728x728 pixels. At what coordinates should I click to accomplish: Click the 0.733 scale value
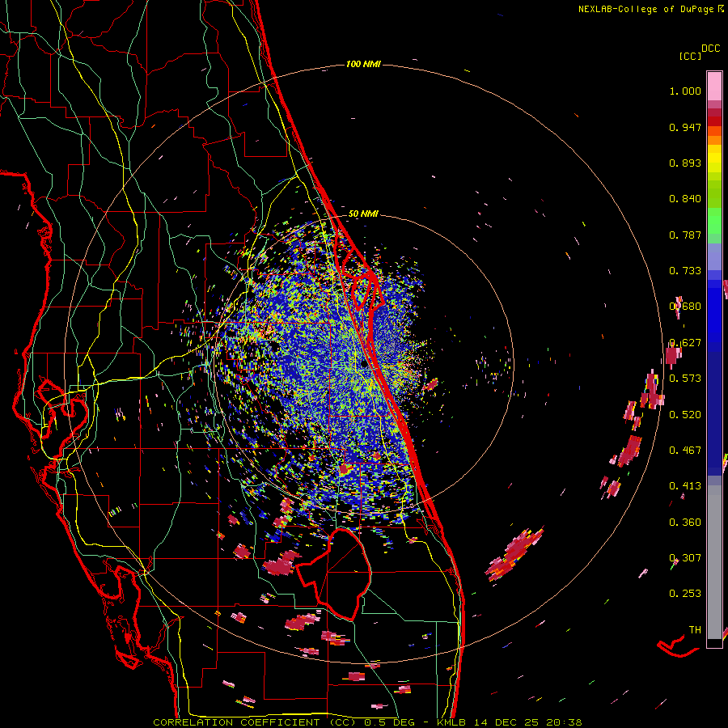685,271
